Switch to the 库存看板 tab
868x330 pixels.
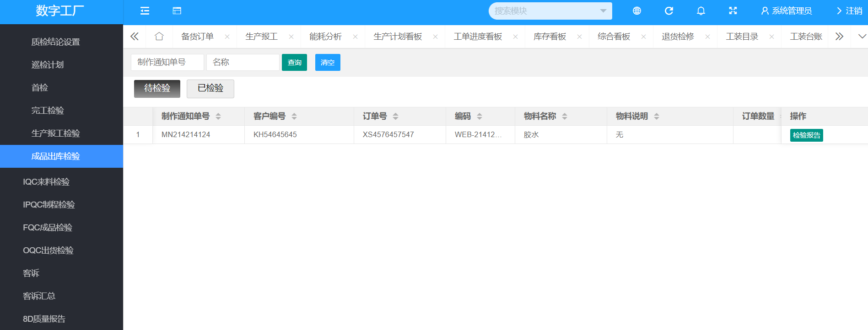(x=550, y=37)
